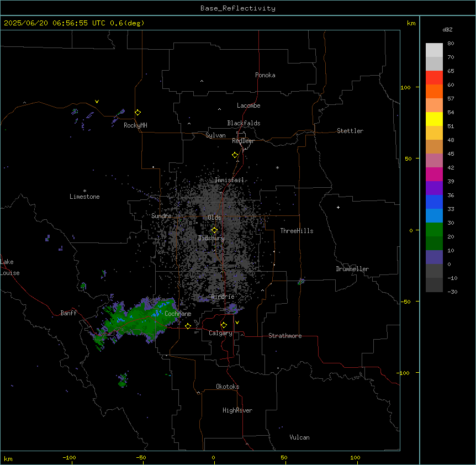
Task: Click the blue 36 dBZ legend swatch
Action: [x=434, y=202]
